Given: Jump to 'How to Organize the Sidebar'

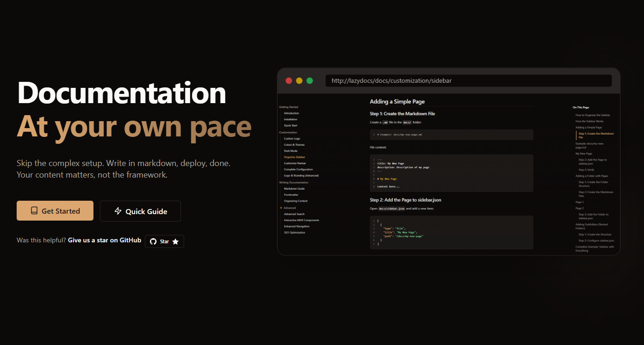Looking at the screenshot, I should 593,115.
